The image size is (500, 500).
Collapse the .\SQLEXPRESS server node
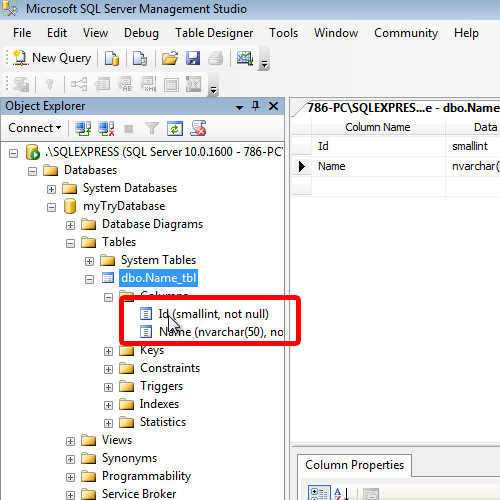[x=13, y=154]
